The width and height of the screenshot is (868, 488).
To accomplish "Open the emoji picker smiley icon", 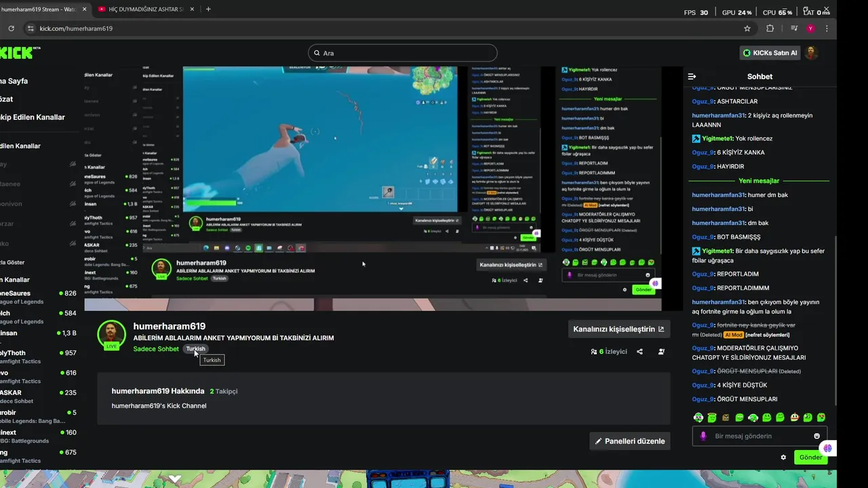I will pyautogui.click(x=816, y=436).
